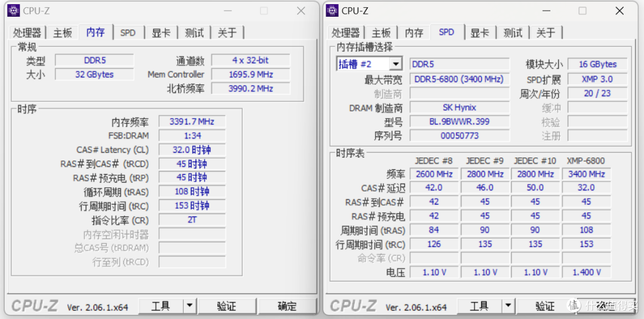Image resolution: width=644 pixels, height=319 pixels.
Task: Click 循环周期 tRAS value 108 时钟
Action: pyautogui.click(x=192, y=191)
